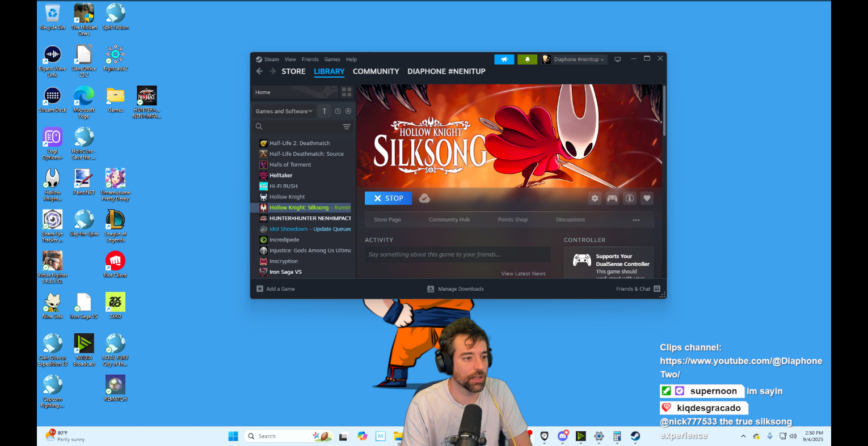The width and height of the screenshot is (868, 446).
Task: Expand the Games and Software filter dropdown
Action: (284, 111)
